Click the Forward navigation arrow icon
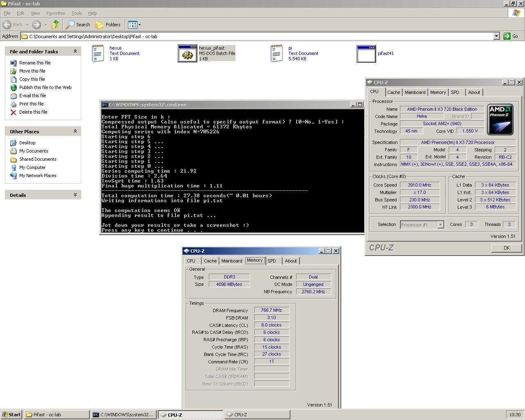The height and width of the screenshot is (420, 525). point(36,25)
